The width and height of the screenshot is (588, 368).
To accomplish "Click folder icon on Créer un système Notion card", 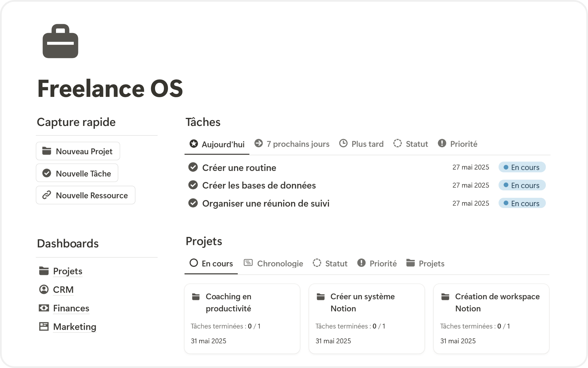I will [x=320, y=297].
